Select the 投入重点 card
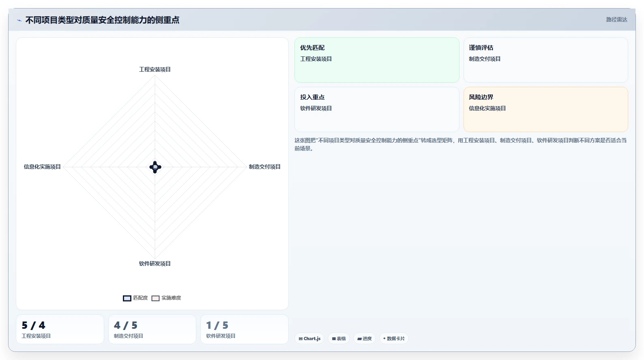 coord(377,109)
